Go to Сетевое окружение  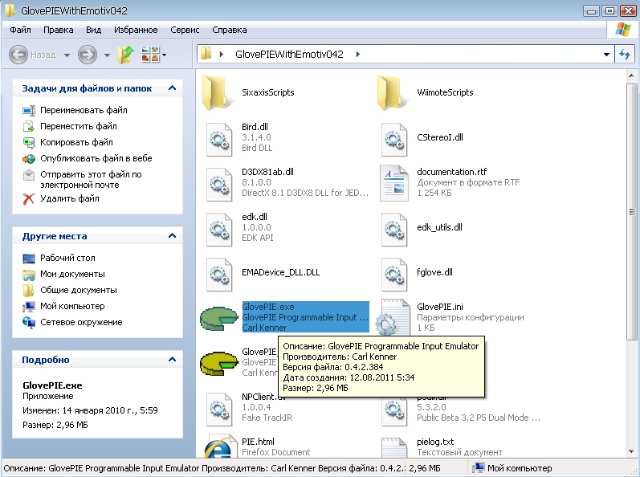(x=81, y=322)
